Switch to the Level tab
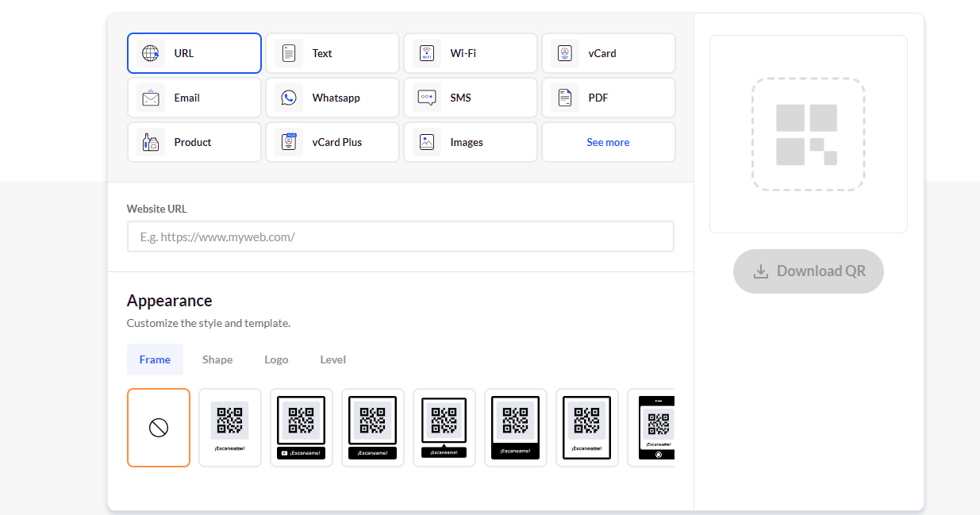980x515 pixels. tap(332, 359)
